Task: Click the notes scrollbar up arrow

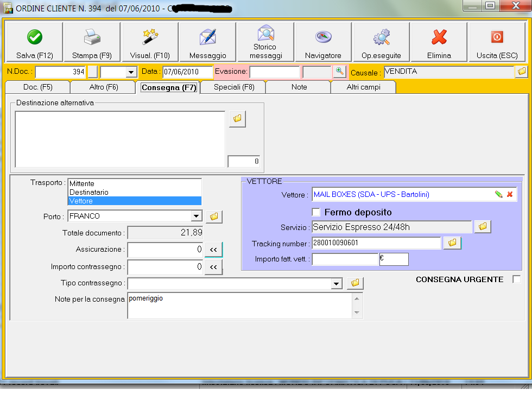Action: (357, 298)
